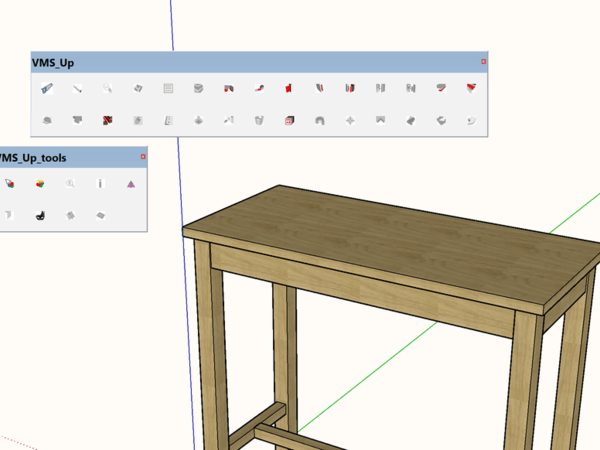Click the cursor with colored dots icon
The image size is (600, 450).
tap(9, 184)
